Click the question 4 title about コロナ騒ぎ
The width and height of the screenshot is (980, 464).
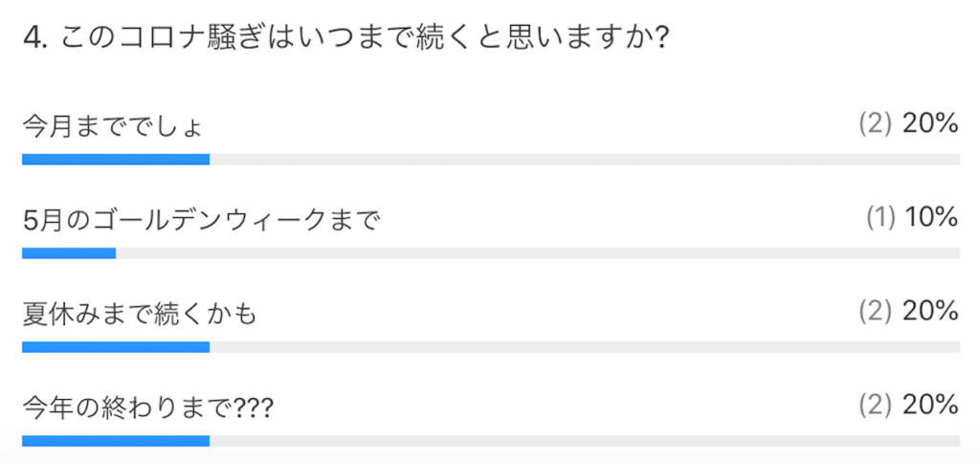[x=345, y=41]
